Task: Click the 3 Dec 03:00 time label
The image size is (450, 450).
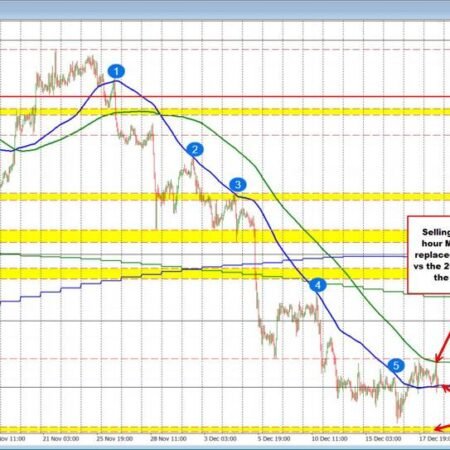Action: 220,439
